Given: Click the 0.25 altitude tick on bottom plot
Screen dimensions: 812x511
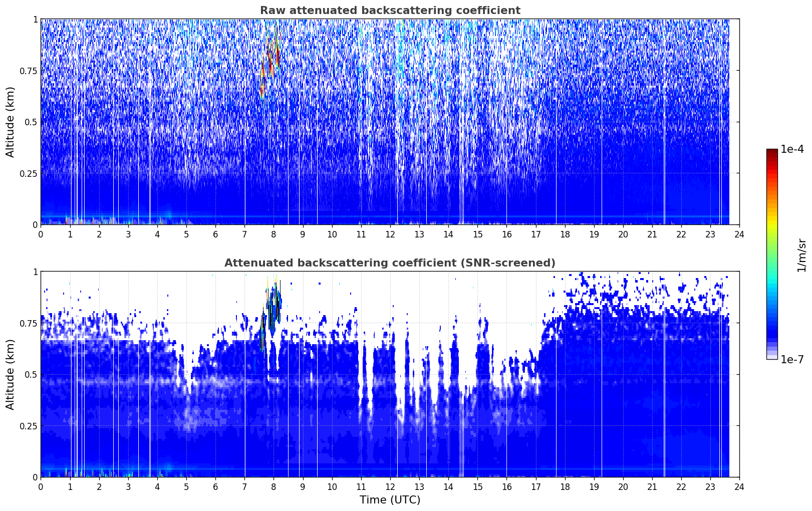Looking at the screenshot, I should (x=29, y=426).
